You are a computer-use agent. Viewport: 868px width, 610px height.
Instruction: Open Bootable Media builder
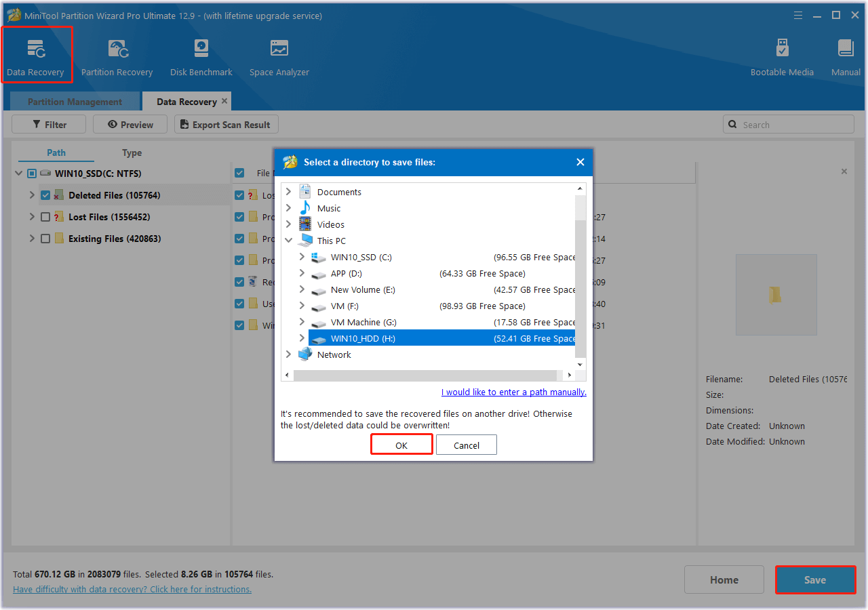782,57
